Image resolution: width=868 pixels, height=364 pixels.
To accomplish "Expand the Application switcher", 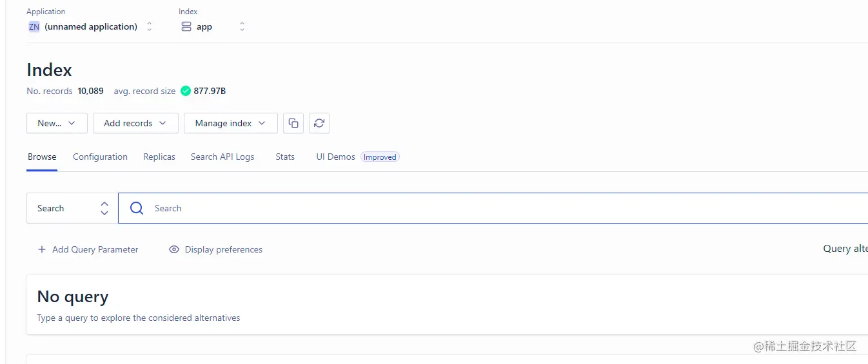I will [150, 27].
